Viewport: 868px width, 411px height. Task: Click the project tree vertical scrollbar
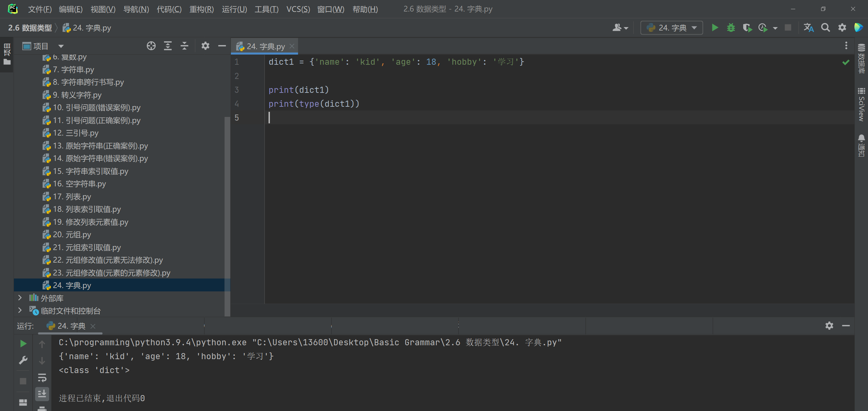(227, 217)
